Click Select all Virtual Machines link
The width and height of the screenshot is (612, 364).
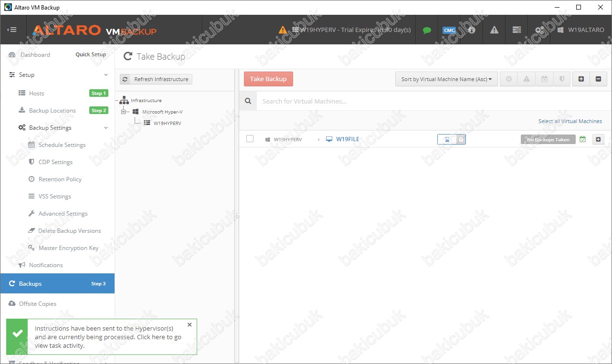(x=570, y=121)
